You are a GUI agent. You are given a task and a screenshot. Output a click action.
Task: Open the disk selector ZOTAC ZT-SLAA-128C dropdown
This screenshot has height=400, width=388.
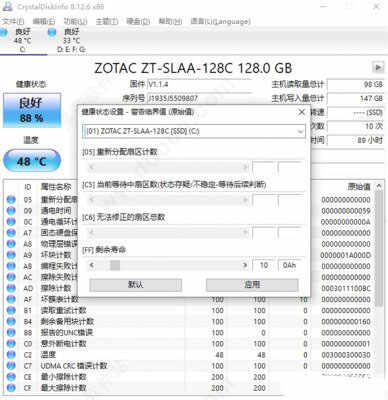click(194, 131)
